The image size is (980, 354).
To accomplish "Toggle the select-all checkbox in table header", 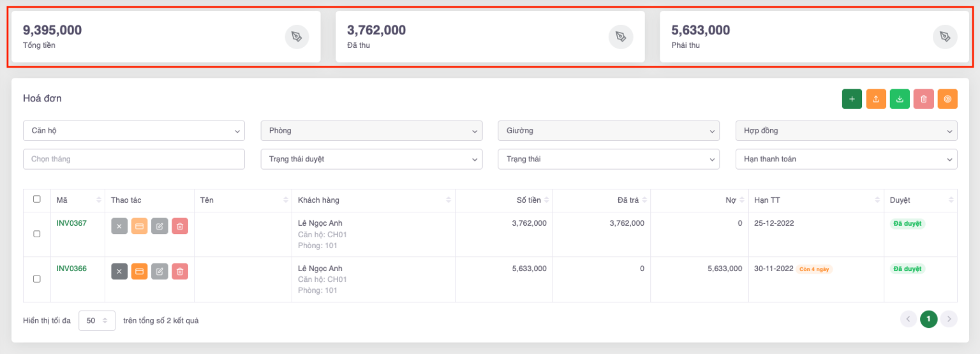I will [x=37, y=200].
